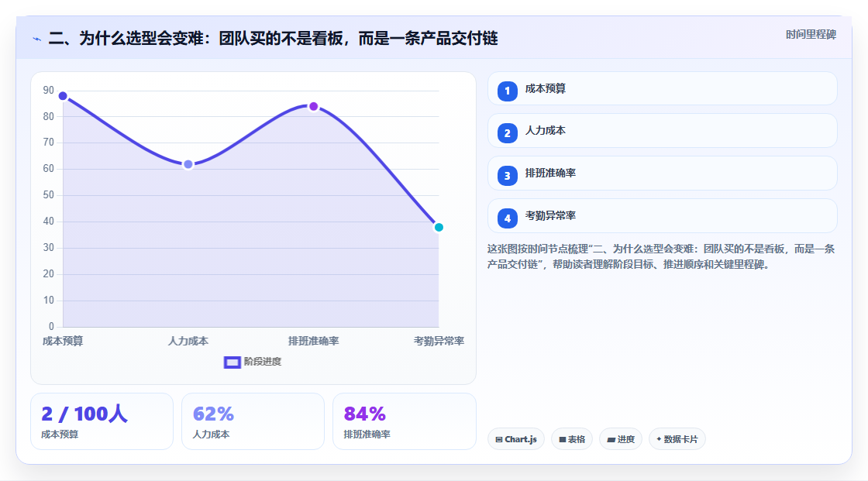Click the 2 / 100人 stat card
This screenshot has height=481, width=868.
click(x=102, y=421)
